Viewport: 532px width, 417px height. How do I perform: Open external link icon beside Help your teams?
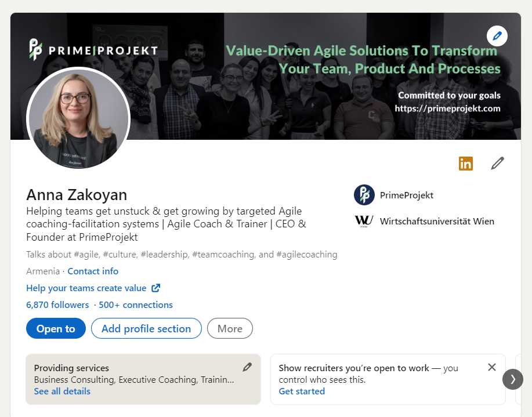click(x=155, y=288)
